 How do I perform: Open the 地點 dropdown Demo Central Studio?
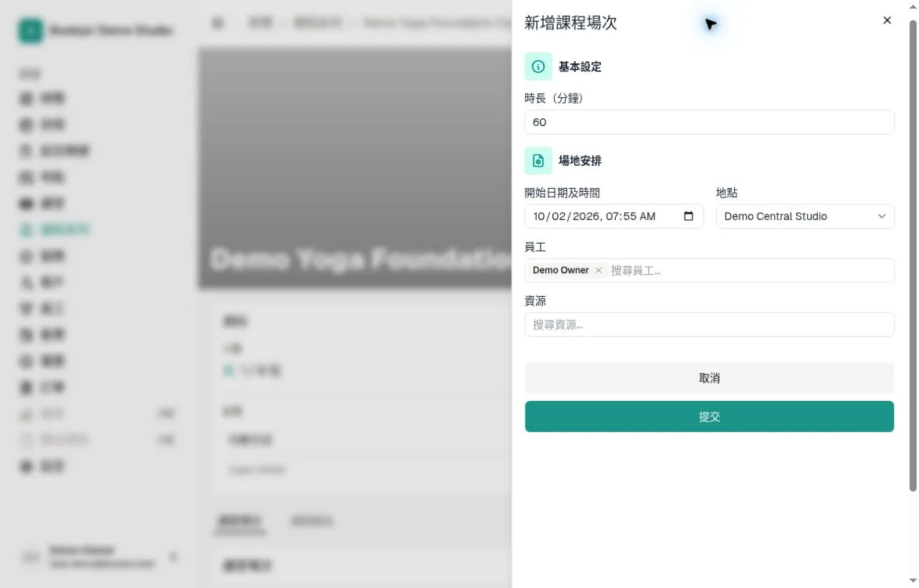(805, 216)
